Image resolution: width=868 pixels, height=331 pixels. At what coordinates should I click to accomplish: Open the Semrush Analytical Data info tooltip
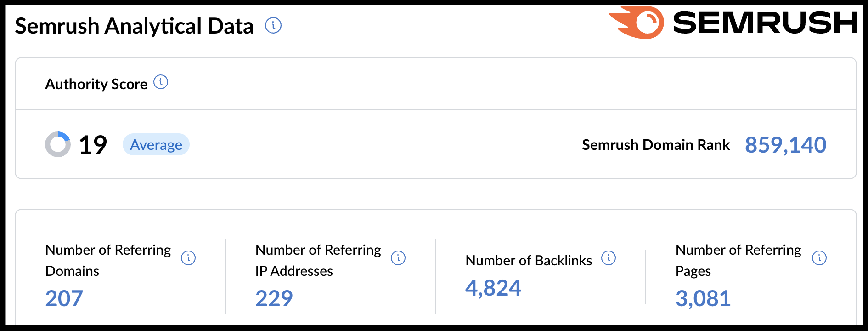pos(273,26)
